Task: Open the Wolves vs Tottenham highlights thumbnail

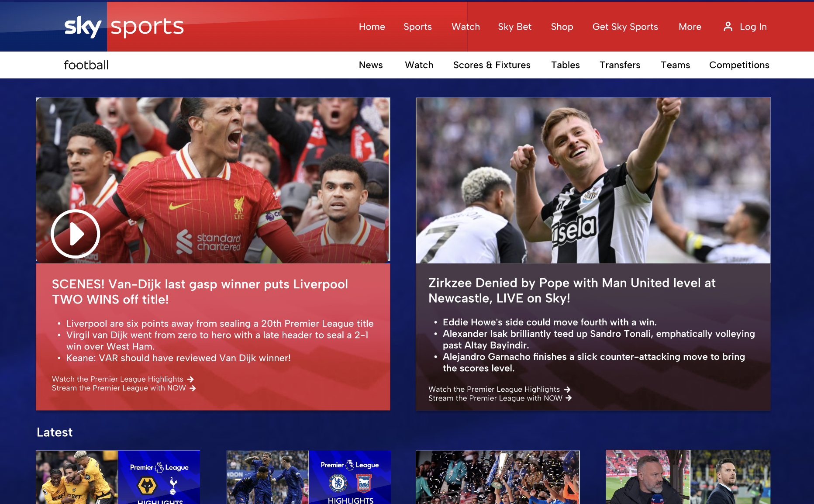Action: click(118, 477)
